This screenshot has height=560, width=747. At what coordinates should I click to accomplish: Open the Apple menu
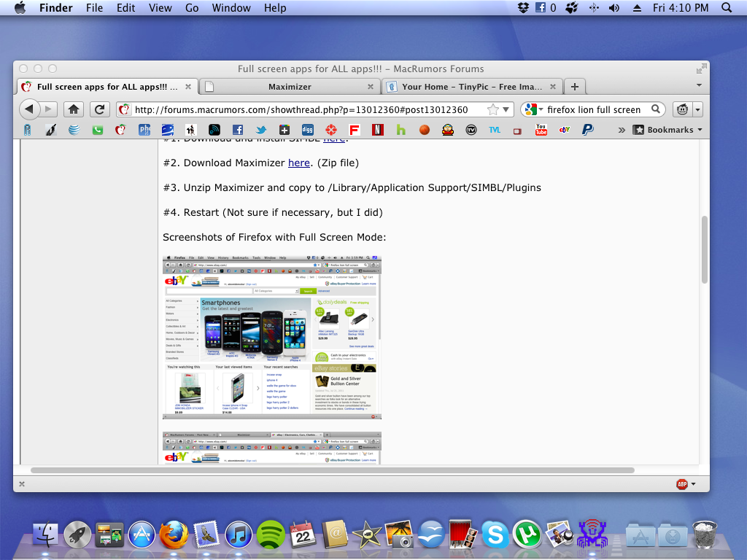coord(20,7)
